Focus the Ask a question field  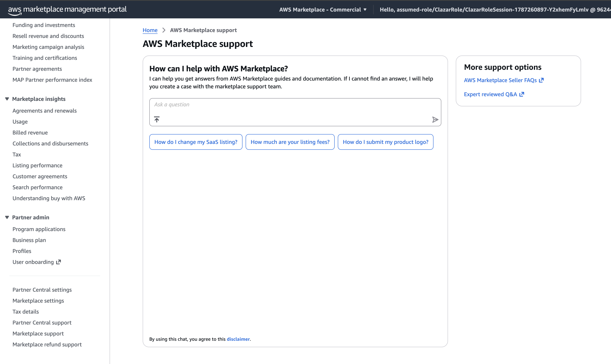click(295, 112)
